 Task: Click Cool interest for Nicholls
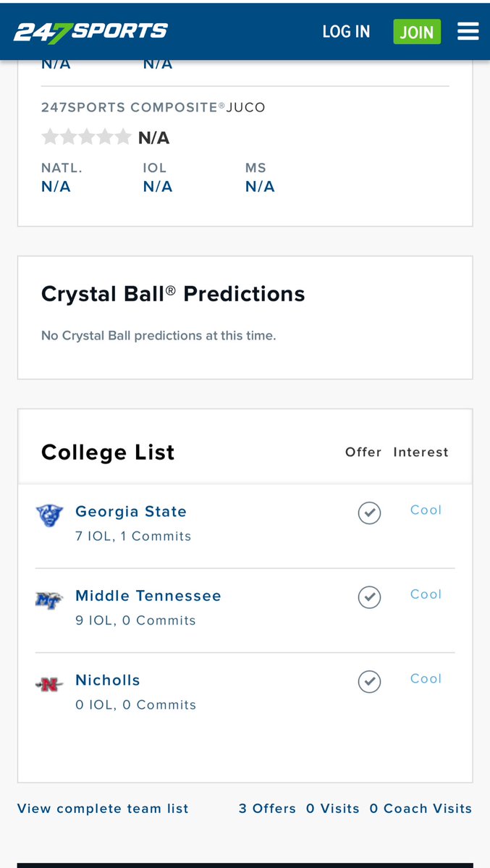tap(426, 678)
